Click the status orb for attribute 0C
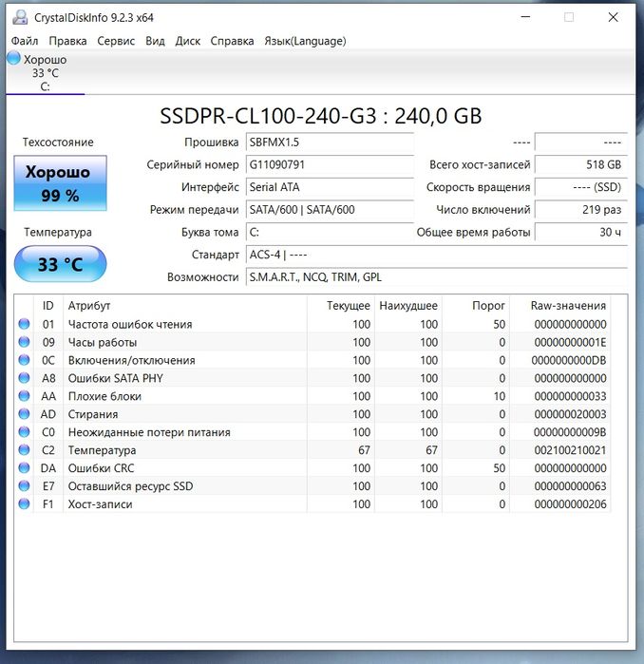Screen dimensions: 644x664 24,360
